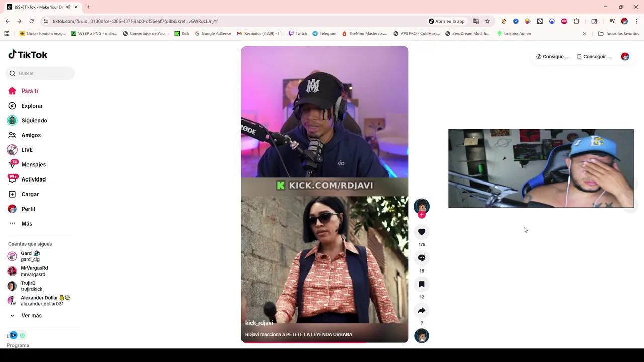Click the translate page icon
Screen dimensions: 644x362
(476, 21)
